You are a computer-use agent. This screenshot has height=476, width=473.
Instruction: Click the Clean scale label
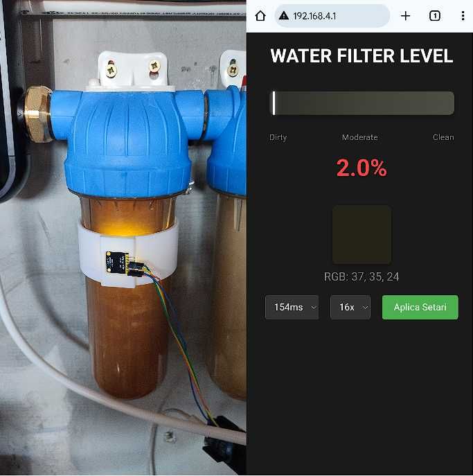coord(443,137)
